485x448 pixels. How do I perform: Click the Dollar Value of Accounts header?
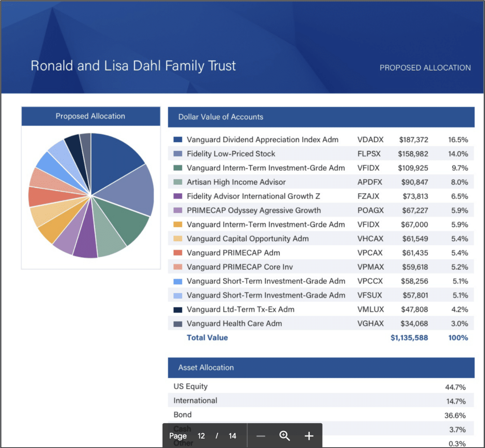221,117
